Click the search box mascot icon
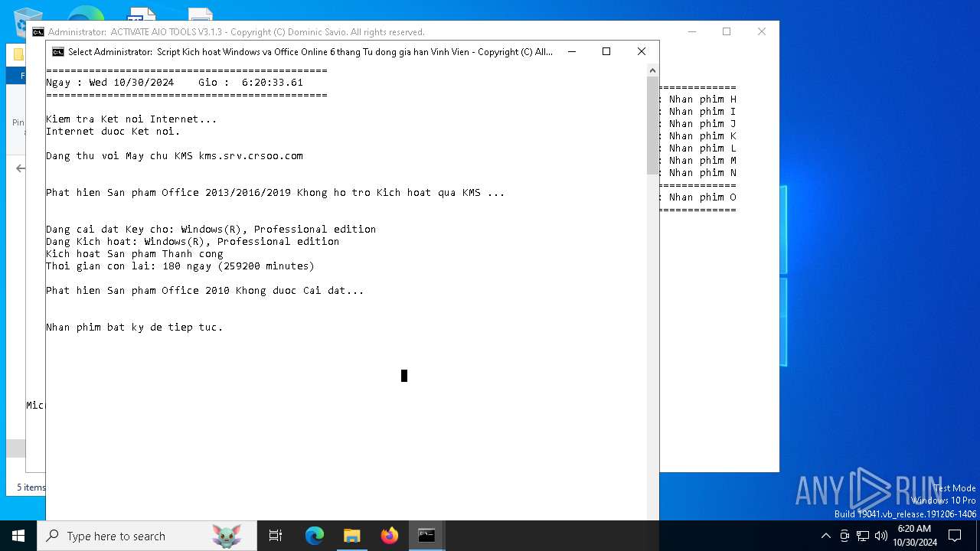 pyautogui.click(x=227, y=536)
